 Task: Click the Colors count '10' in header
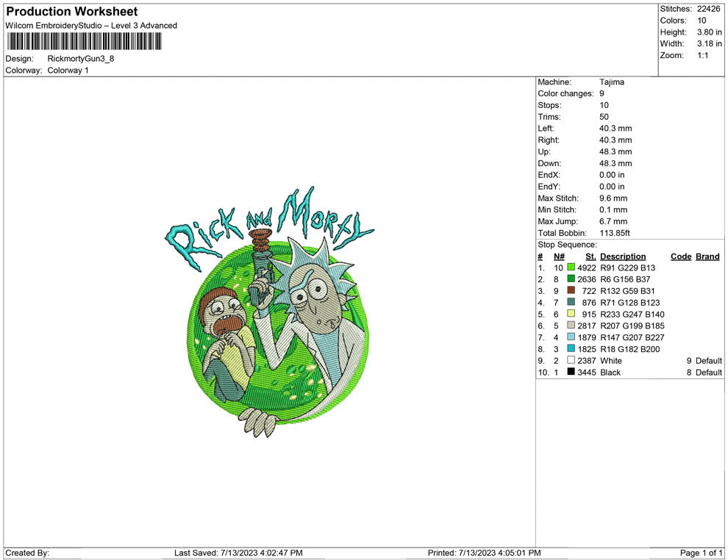point(702,21)
